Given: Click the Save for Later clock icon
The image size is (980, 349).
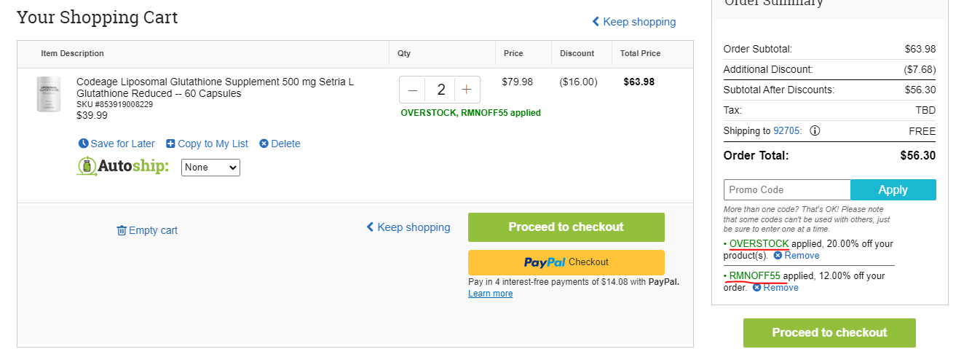Looking at the screenshot, I should coord(83,144).
